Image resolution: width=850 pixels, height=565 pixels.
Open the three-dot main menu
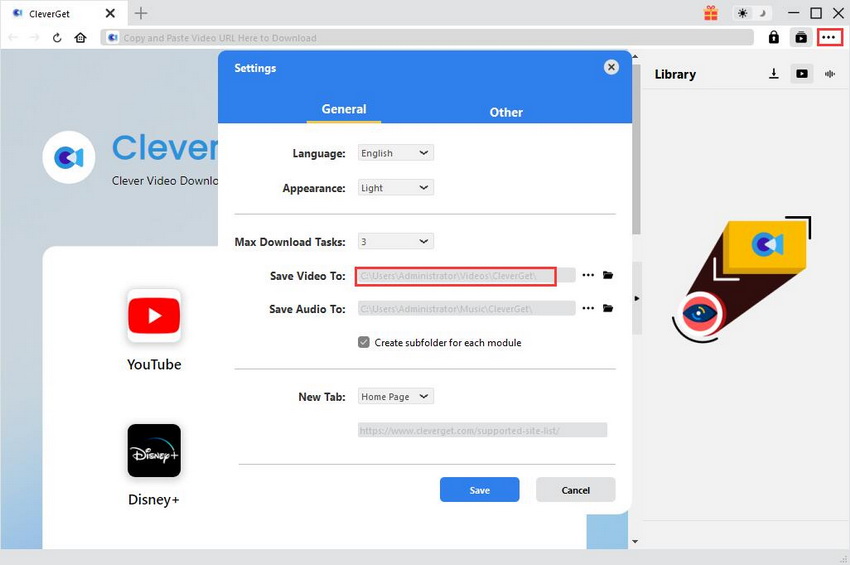click(x=828, y=37)
